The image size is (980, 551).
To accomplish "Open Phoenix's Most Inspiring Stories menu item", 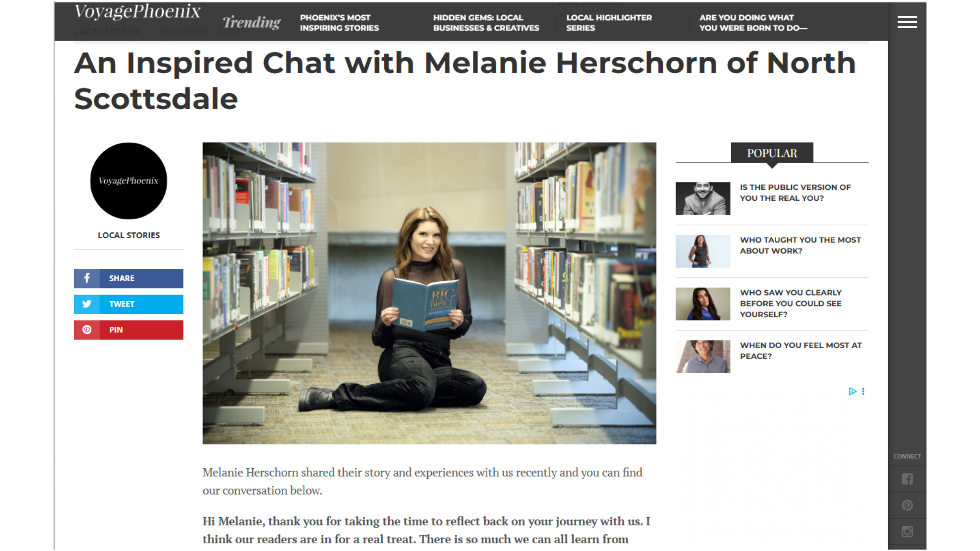I will [339, 22].
